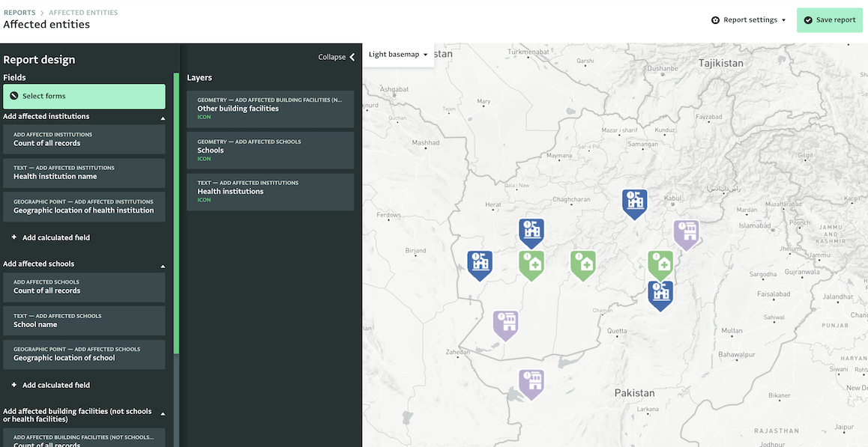The width and height of the screenshot is (868, 447).
Task: Click the Tajikistan label on the map
Action: [721, 63]
